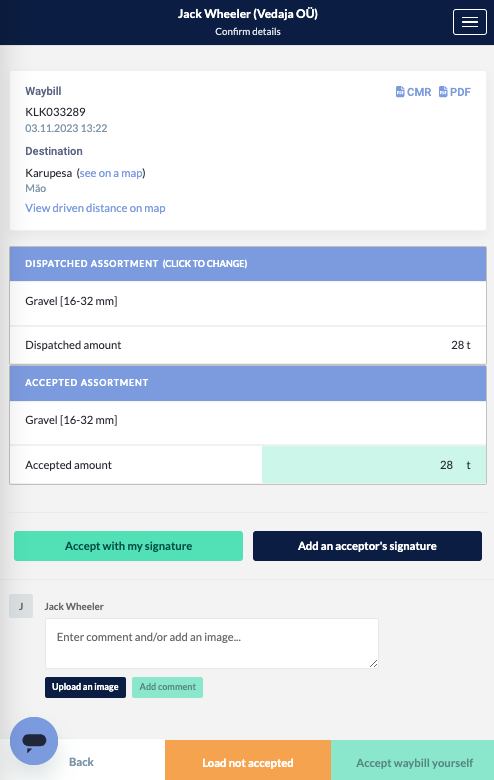Focus the comment text box
This screenshot has height=780, width=494.
[212, 643]
